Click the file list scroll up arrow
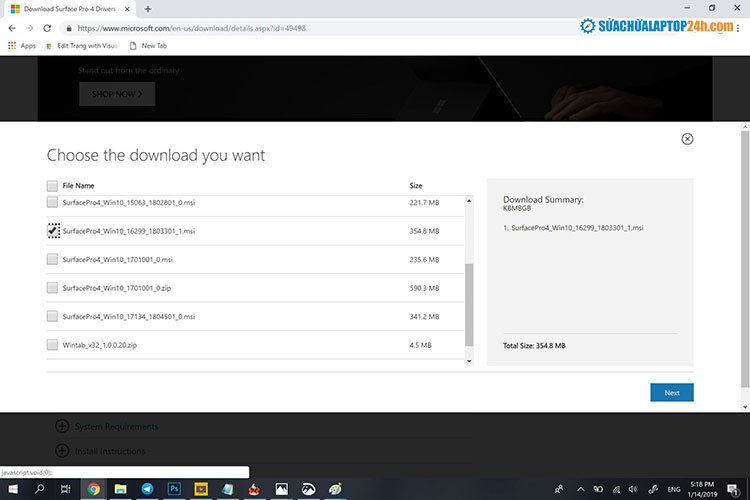This screenshot has width=750, height=500. point(469,200)
